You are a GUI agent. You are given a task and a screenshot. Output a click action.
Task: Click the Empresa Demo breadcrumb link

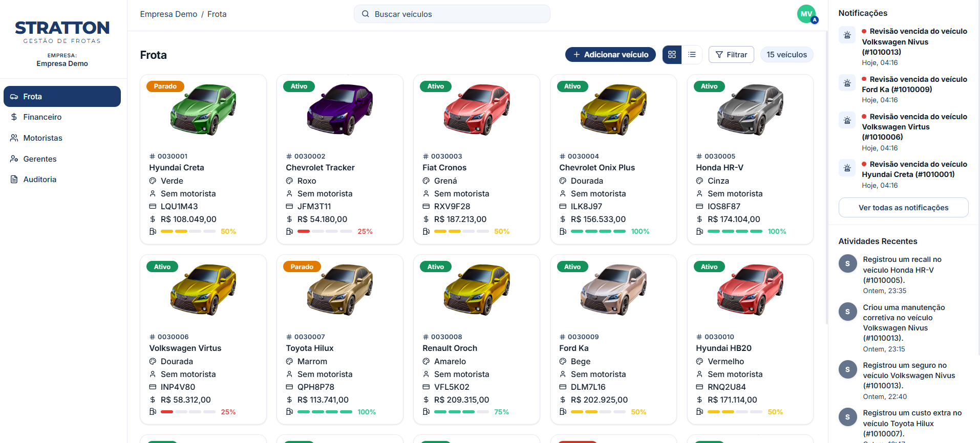click(168, 14)
